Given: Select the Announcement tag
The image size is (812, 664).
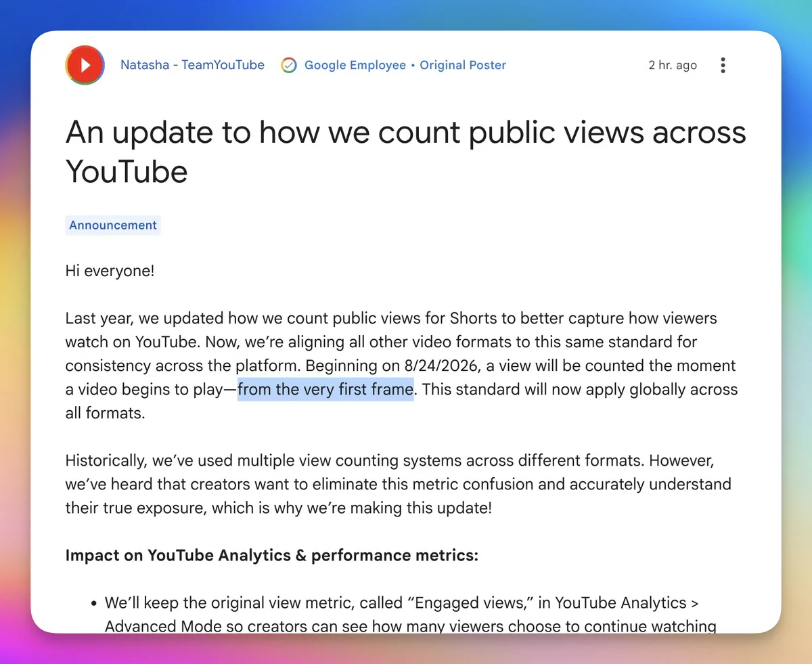Looking at the screenshot, I should [x=113, y=225].
